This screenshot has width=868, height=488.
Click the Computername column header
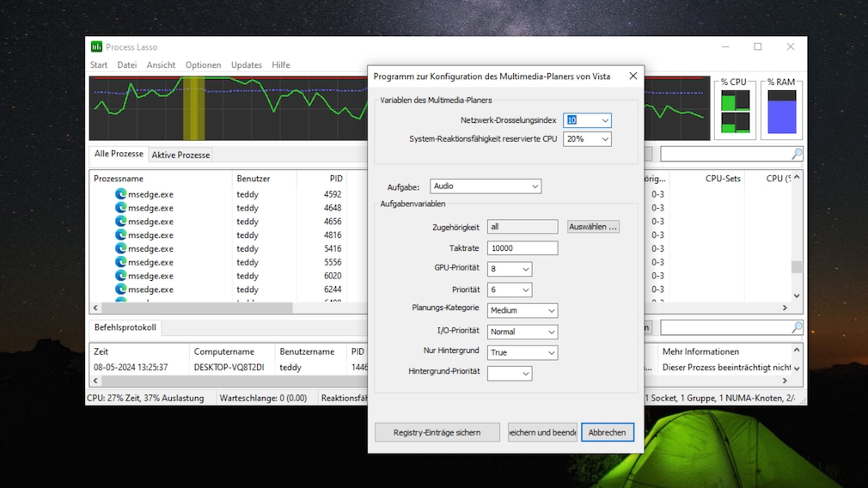click(232, 351)
